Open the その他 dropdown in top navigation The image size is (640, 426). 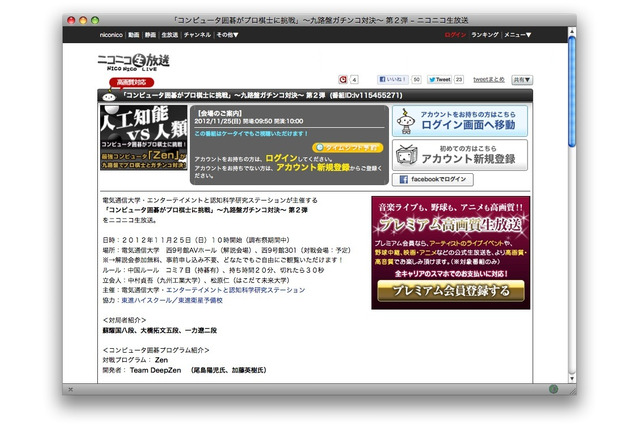pos(226,35)
